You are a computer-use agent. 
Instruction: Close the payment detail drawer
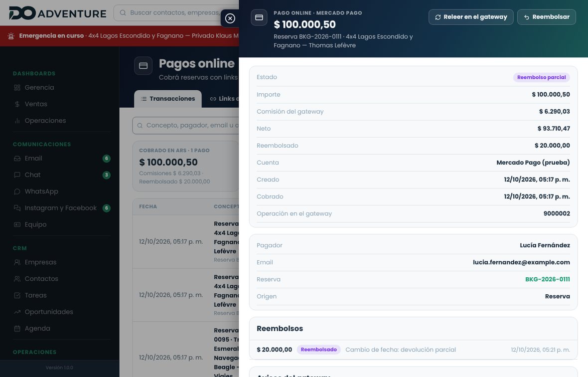click(230, 18)
